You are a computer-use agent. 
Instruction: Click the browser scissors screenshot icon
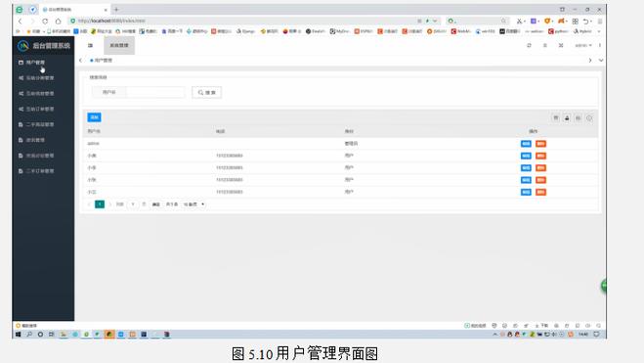coord(520,21)
